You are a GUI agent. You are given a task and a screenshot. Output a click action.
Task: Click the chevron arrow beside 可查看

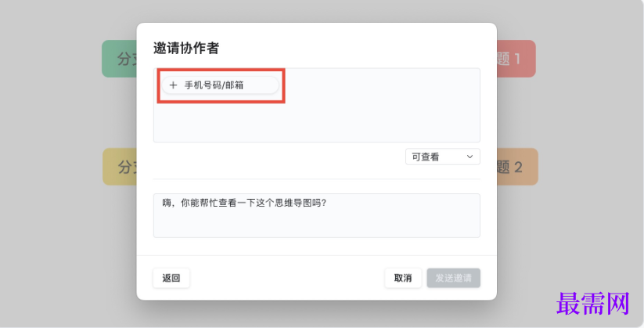click(x=470, y=157)
